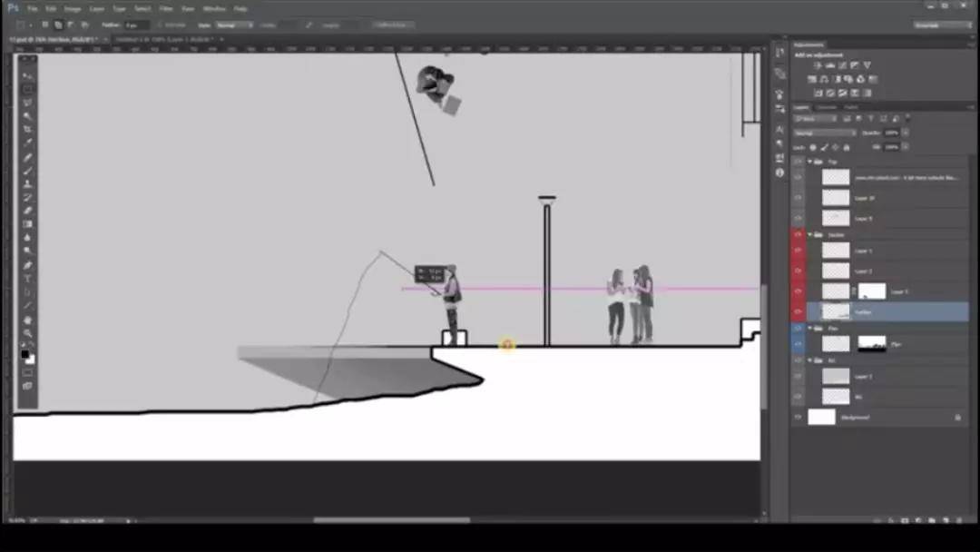Select the Hand tool
Viewport: 980px width, 552px height.
pyautogui.click(x=27, y=319)
